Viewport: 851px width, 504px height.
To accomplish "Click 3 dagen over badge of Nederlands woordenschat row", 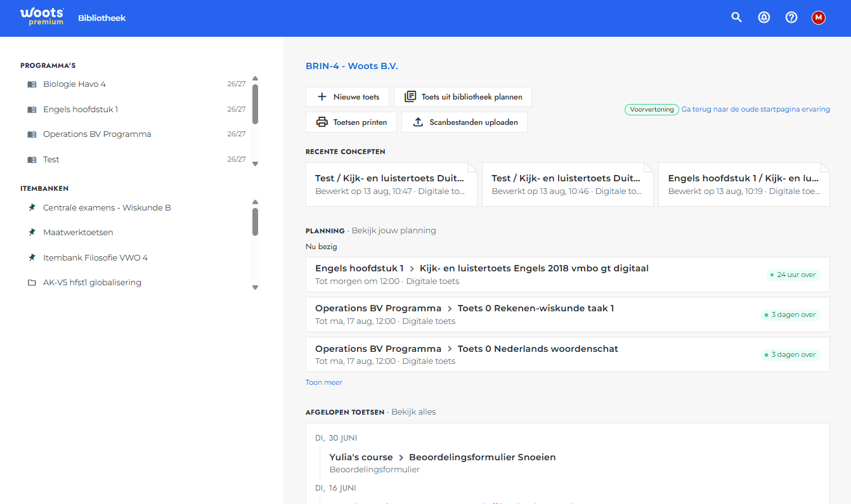I will click(x=790, y=355).
